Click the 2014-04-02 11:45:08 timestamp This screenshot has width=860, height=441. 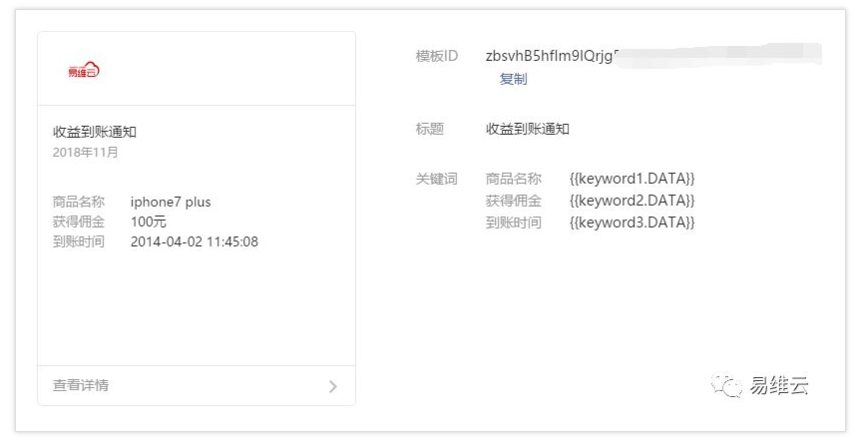[x=194, y=241]
